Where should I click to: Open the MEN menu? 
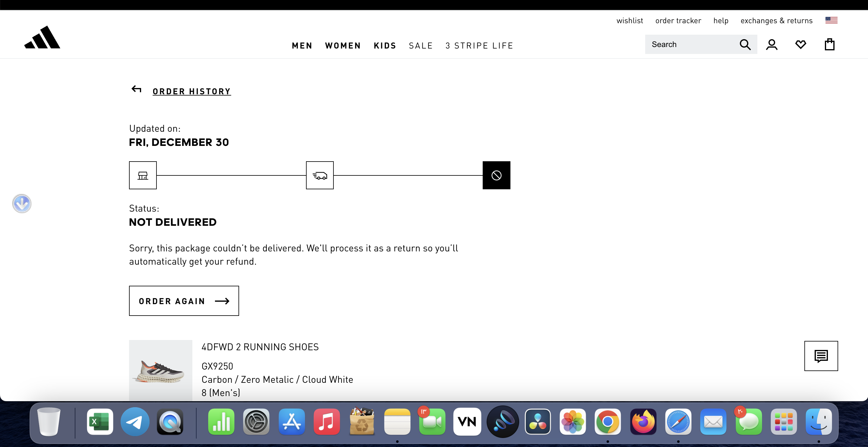(302, 46)
